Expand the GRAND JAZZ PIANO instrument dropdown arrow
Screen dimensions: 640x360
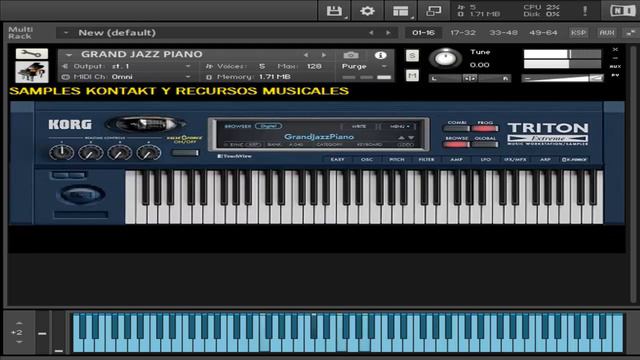coord(69,55)
